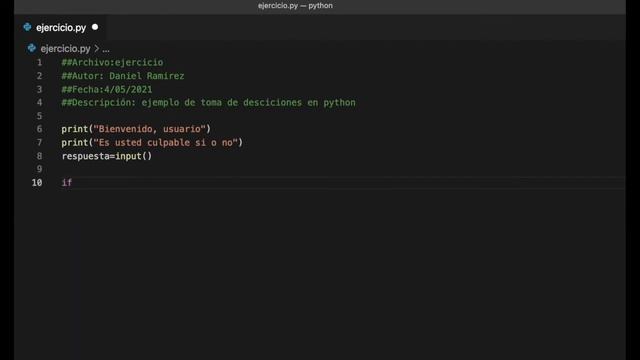Screen dimensions: 640x360
Task: Click line number 8 in the gutter
Action: 39,156
